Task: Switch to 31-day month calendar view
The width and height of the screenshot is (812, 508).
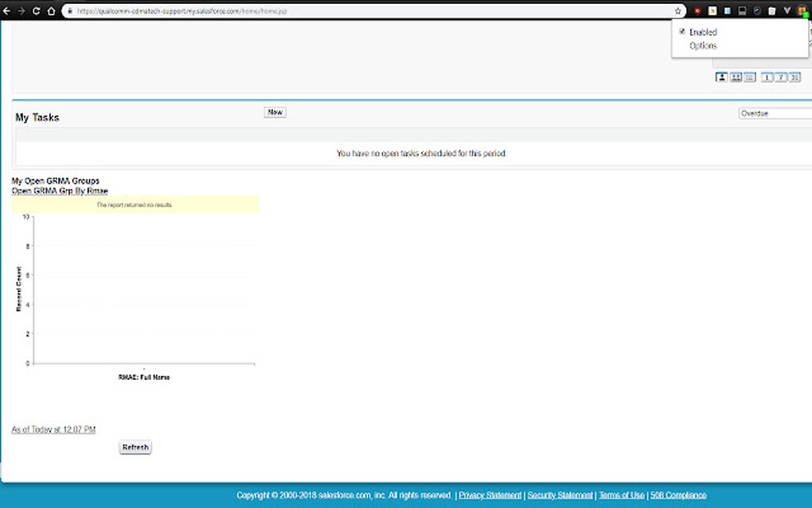Action: 794,77
